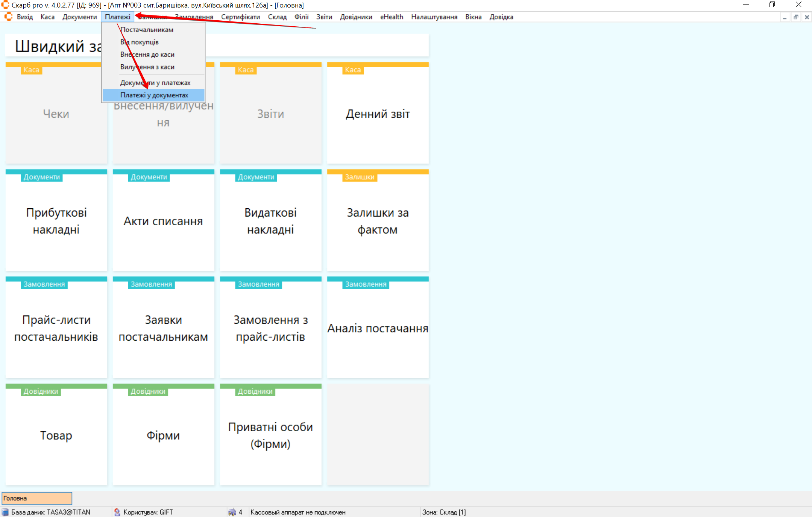Close the inner Головна child window
The height and width of the screenshot is (517, 812).
(807, 17)
